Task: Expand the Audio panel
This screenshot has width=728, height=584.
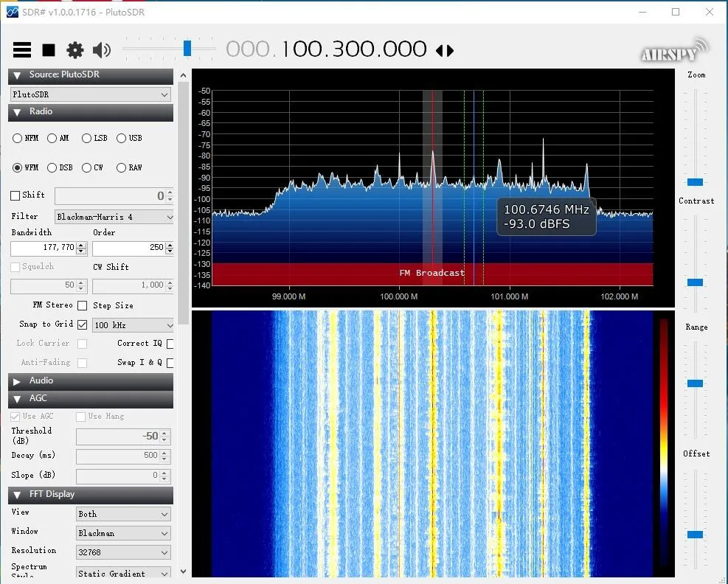Action: pos(17,381)
